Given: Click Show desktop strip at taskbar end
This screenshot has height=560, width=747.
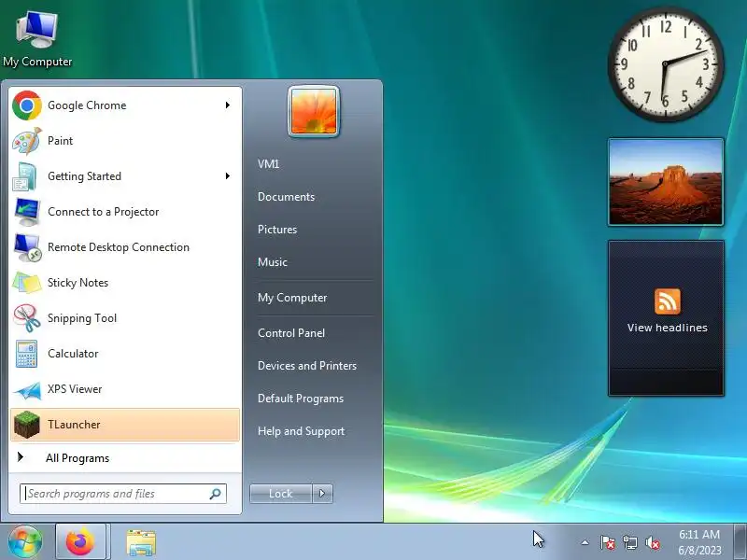Looking at the screenshot, I should click(x=740, y=542).
